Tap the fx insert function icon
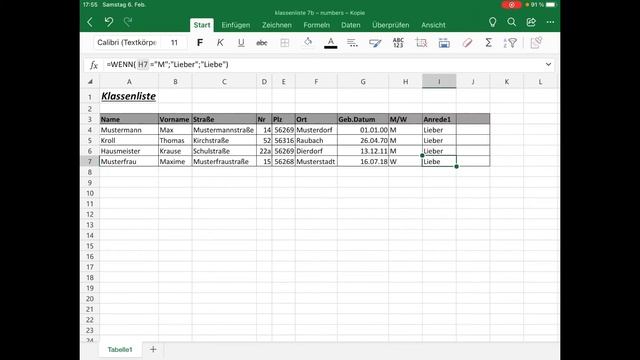The image size is (640, 360). click(x=93, y=65)
